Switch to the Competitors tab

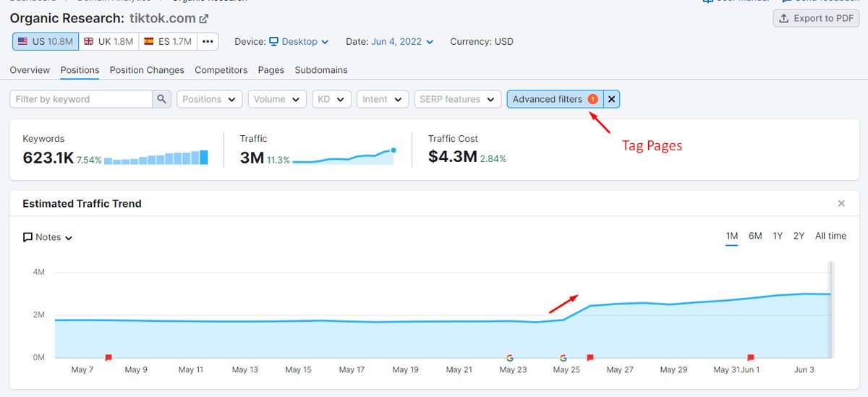(221, 70)
